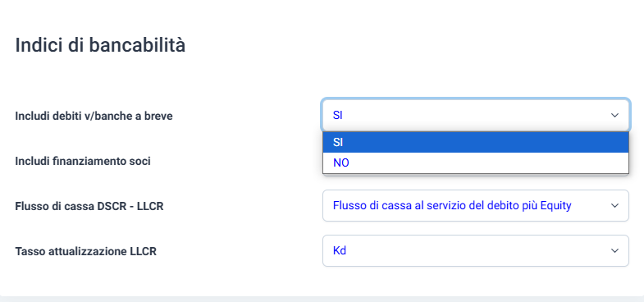644x302 pixels.
Task: Click chevron arrow of Tasso attualizzazione LLCR dropdown
Action: pyautogui.click(x=614, y=250)
